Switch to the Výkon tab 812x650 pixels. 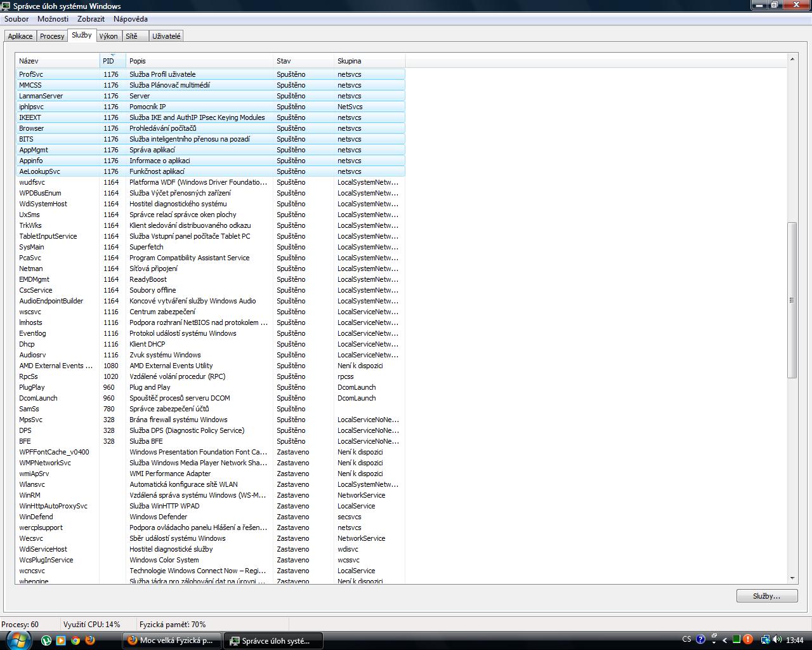108,36
